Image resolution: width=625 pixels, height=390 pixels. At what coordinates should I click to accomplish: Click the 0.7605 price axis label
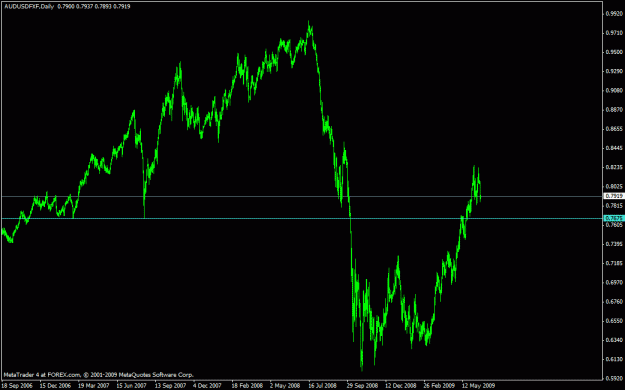[x=614, y=225]
